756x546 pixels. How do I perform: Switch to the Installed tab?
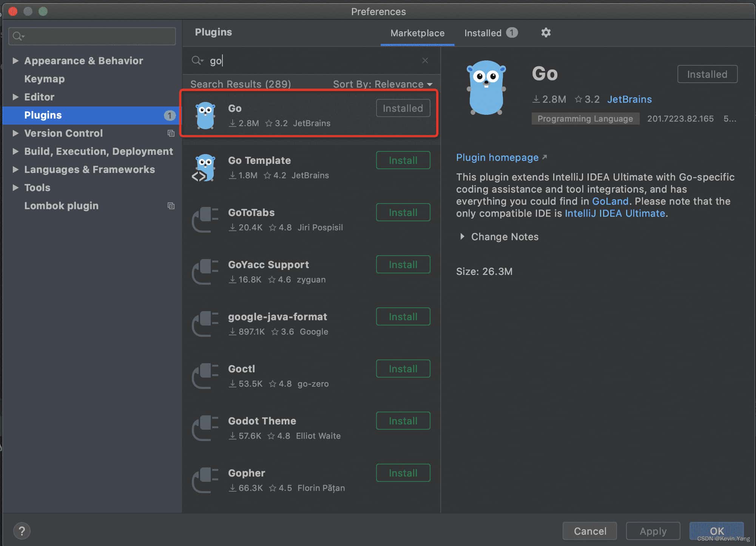[491, 33]
